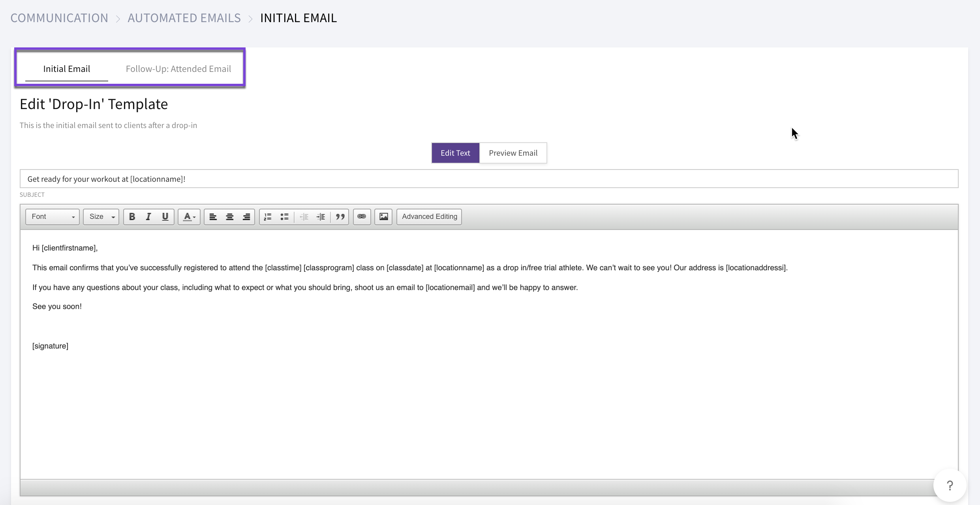Switch to the Follow-Up: Attended Email tab

(x=178, y=68)
